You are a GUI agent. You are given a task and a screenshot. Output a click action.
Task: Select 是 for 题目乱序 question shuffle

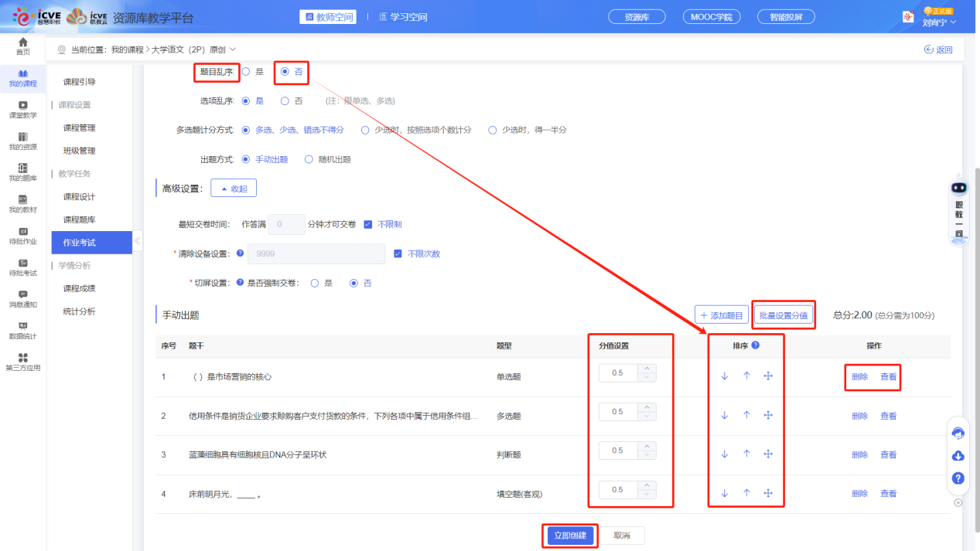(x=246, y=71)
